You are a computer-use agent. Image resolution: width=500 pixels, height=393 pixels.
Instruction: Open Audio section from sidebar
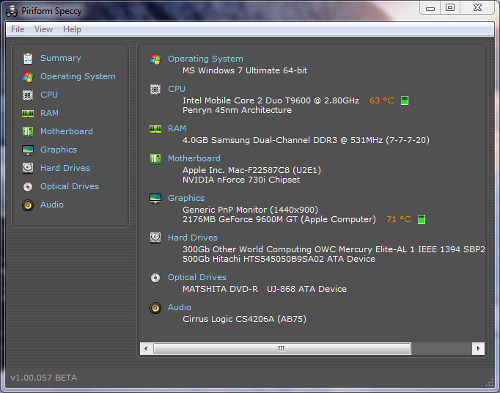[x=52, y=205]
